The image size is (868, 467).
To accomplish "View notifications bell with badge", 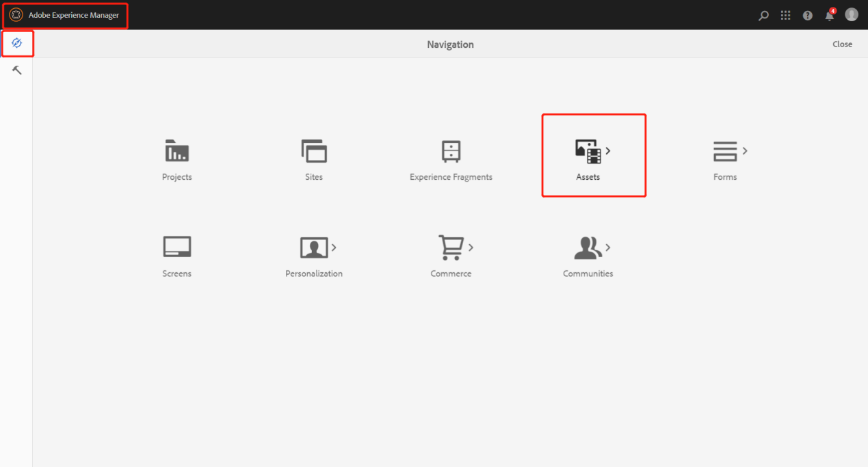I will point(830,15).
